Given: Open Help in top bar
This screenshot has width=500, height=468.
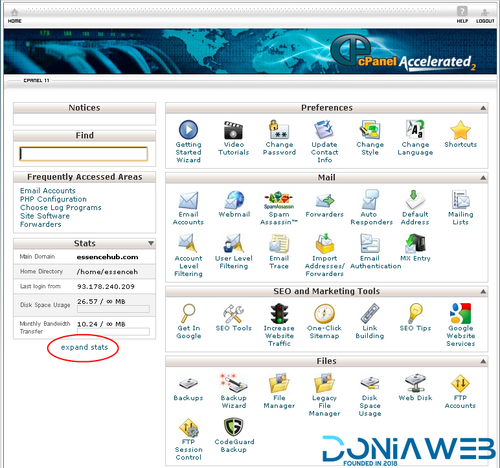Looking at the screenshot, I should tap(462, 15).
